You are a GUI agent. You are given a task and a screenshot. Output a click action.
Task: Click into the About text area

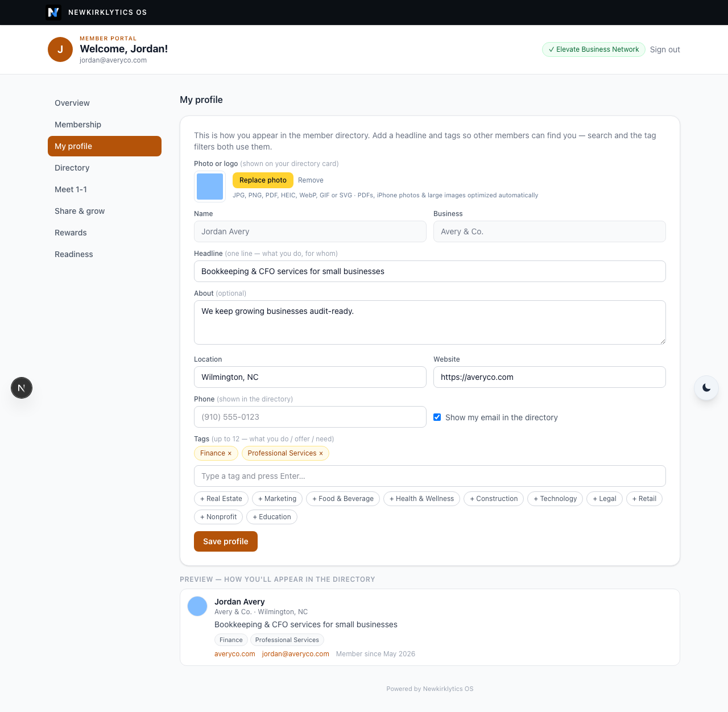pyautogui.click(x=430, y=322)
